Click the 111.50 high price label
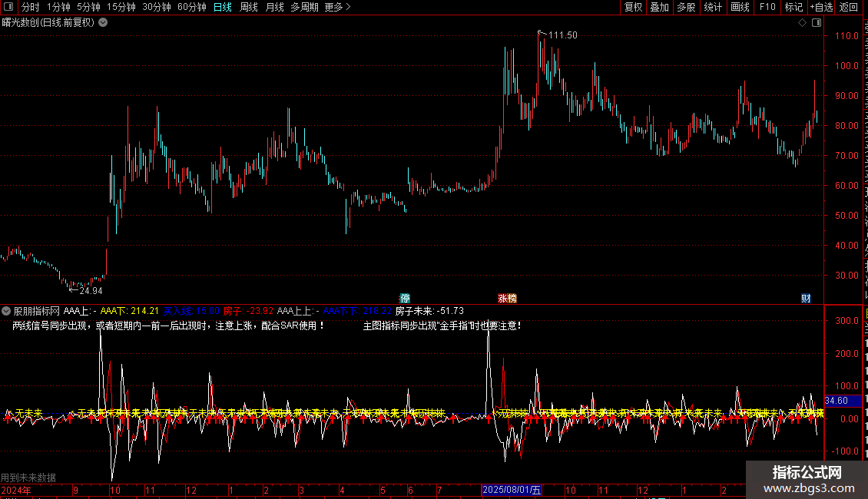This screenshot has width=868, height=499. pos(562,35)
